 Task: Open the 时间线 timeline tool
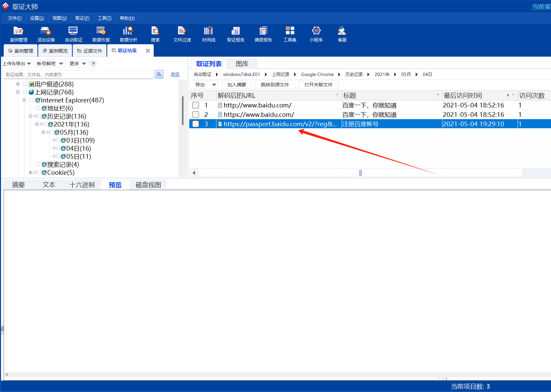click(x=209, y=34)
